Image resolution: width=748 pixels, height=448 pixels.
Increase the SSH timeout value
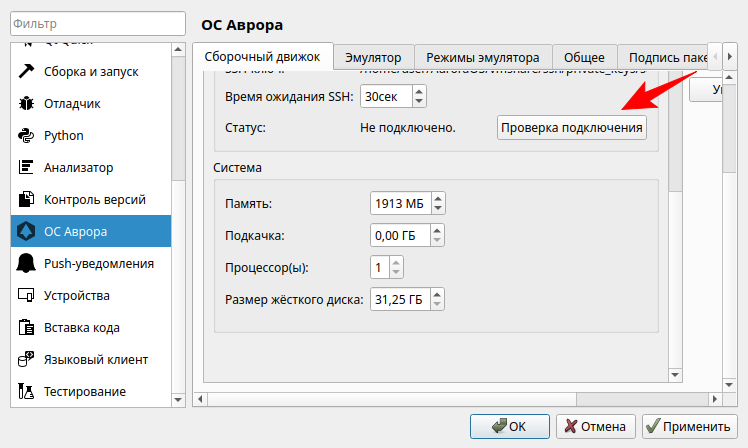click(419, 91)
